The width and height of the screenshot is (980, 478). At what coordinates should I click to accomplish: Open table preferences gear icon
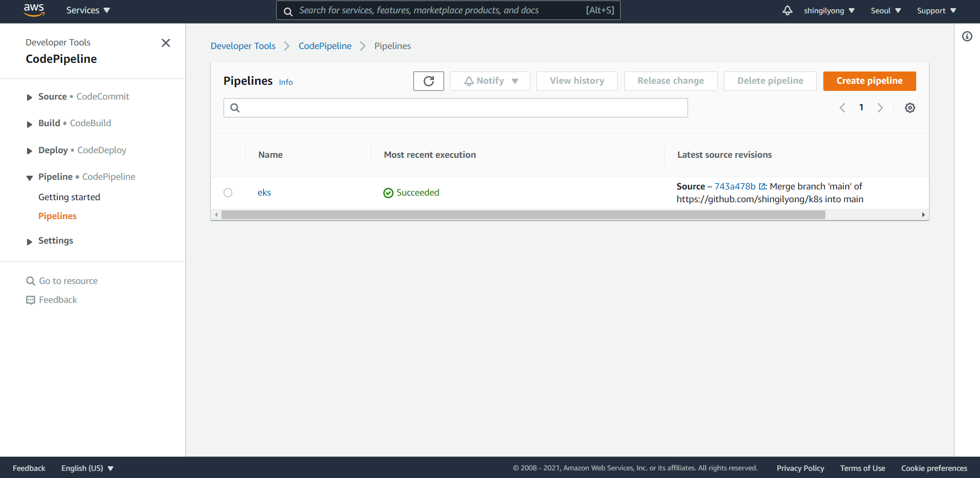[910, 108]
